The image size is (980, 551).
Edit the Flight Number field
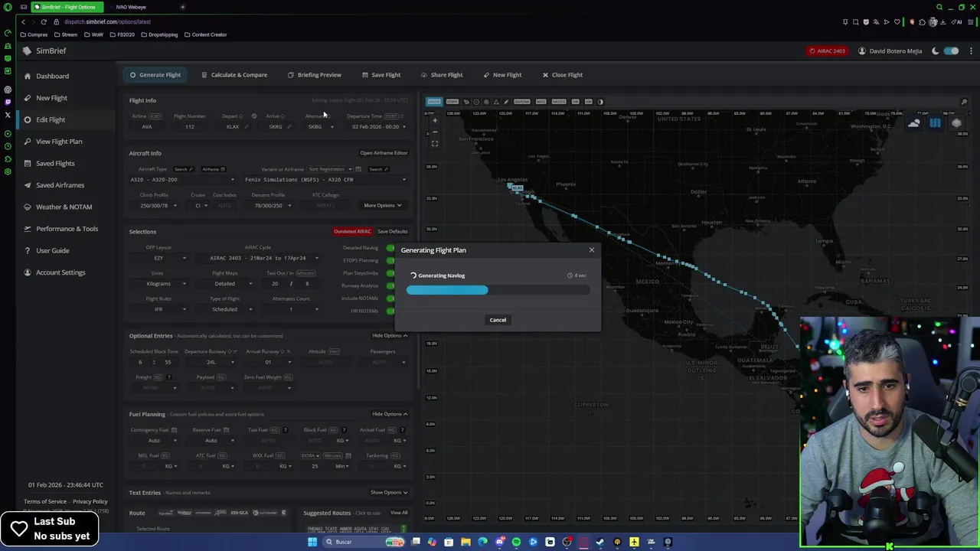coord(189,127)
